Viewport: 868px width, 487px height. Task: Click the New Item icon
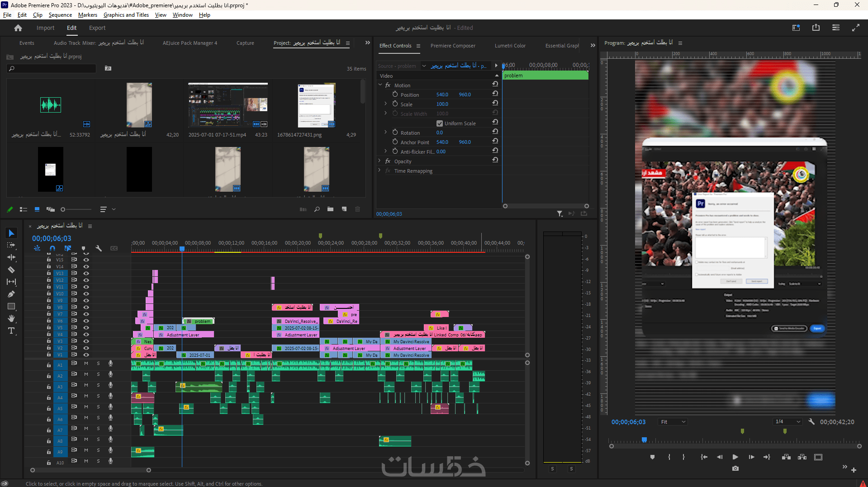(344, 209)
